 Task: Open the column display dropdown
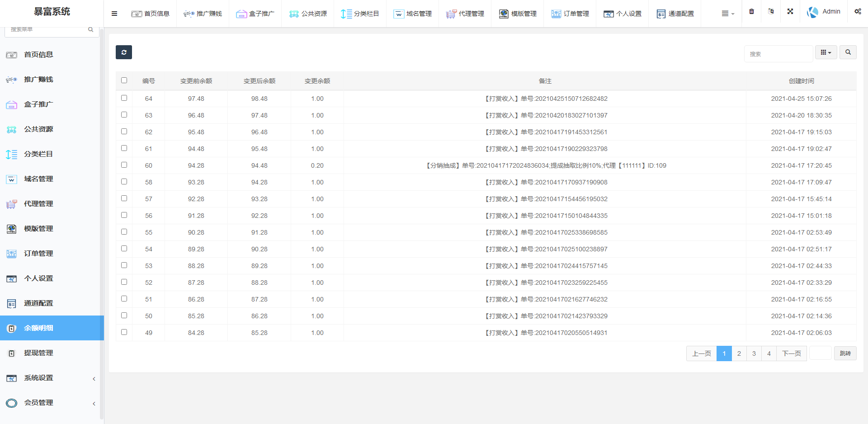coord(826,52)
